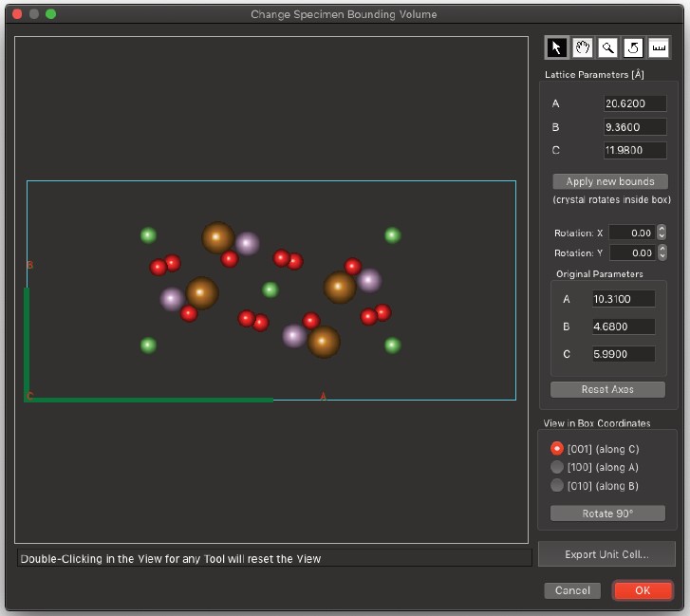Viewport: 690px width, 616px height.
Task: Click the central green atom in the view
Action: pyautogui.click(x=270, y=289)
